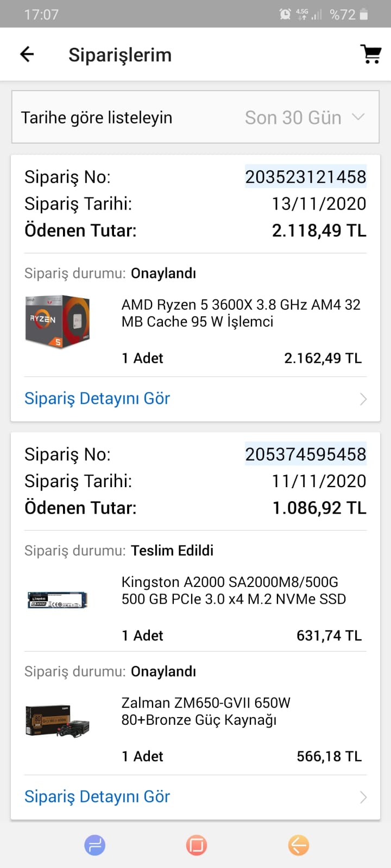Open Zalman ZM650-GVII product title
Viewport: 391px width, 868px height.
[x=206, y=711]
